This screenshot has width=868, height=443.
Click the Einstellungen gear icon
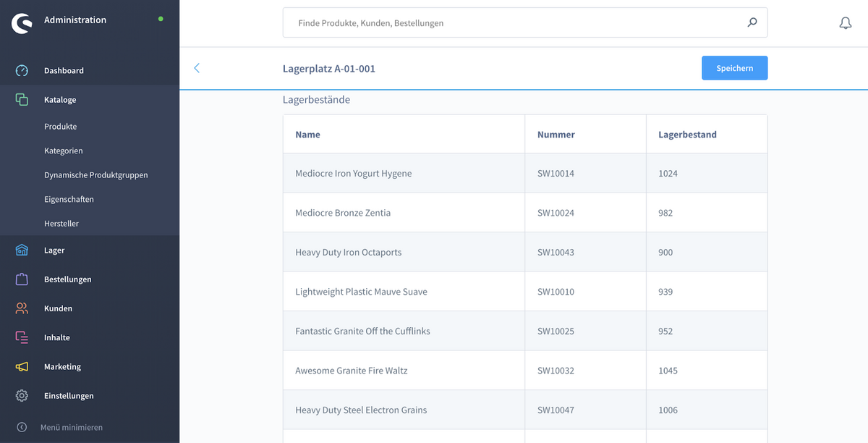(22, 396)
